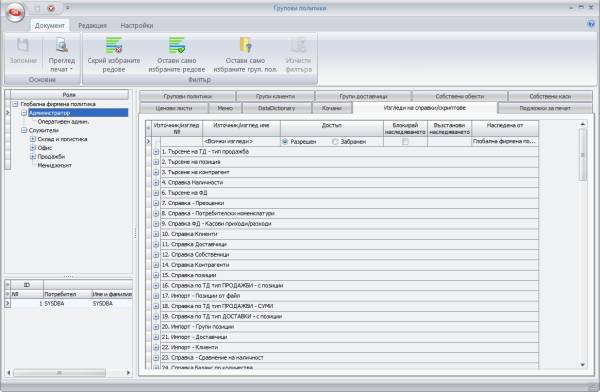The image size is (600, 392).
Task: Click grid vertical scrollbar up arrow
Action: pos(583,124)
